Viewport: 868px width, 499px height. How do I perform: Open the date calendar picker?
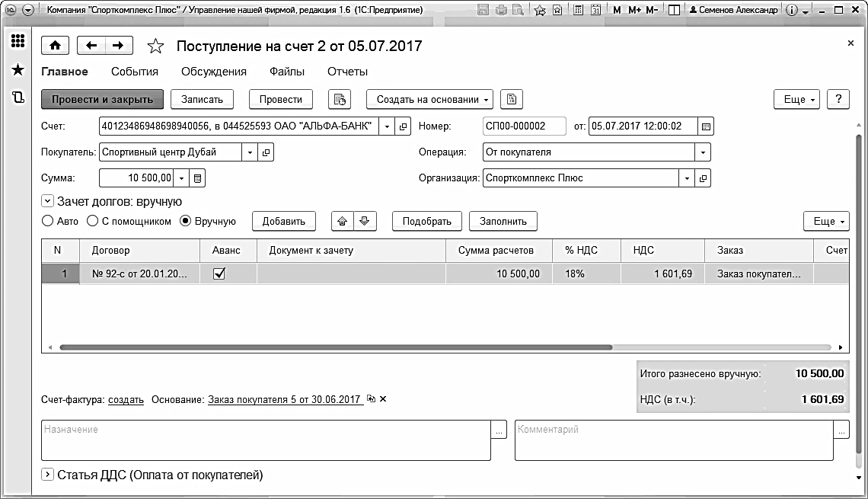click(x=706, y=126)
